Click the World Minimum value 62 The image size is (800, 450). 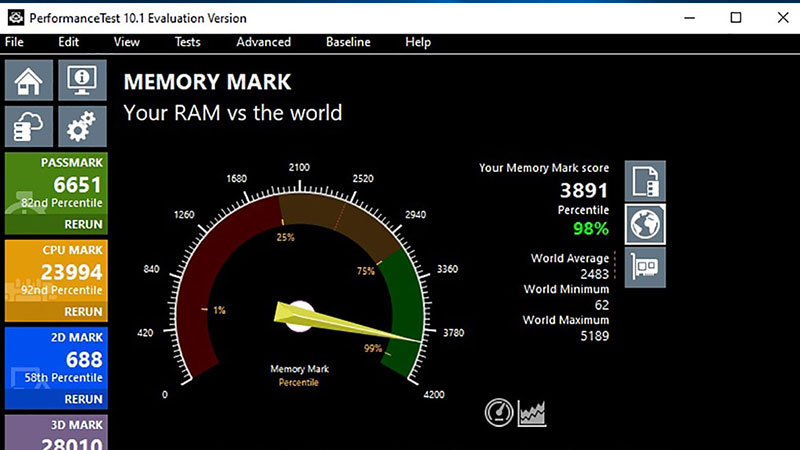click(x=602, y=305)
